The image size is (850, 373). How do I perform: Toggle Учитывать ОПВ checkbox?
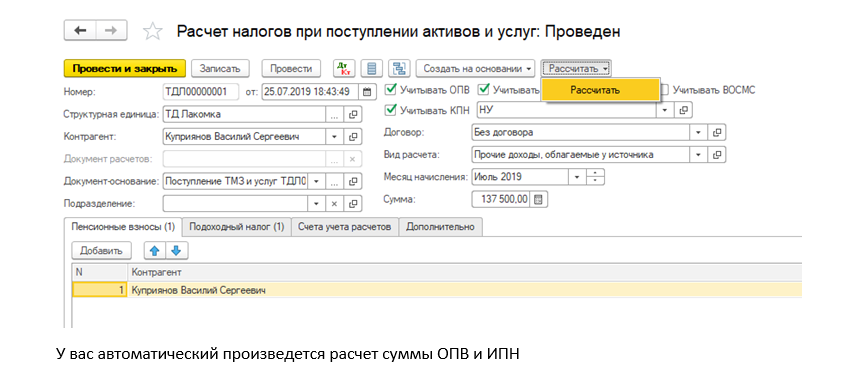[390, 89]
